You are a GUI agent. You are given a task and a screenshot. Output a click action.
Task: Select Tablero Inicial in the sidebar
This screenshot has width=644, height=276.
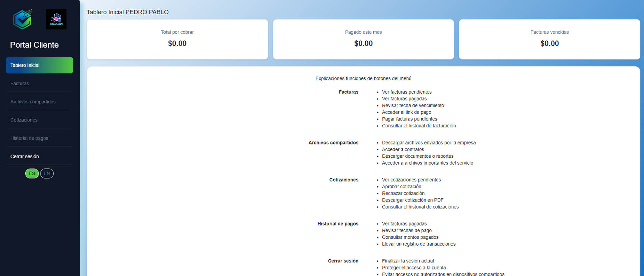pyautogui.click(x=39, y=65)
